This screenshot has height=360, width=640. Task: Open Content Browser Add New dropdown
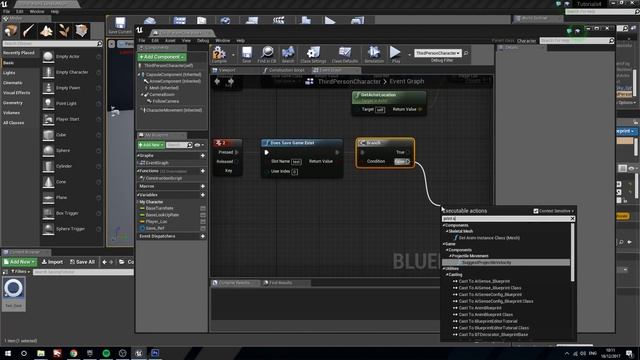pyautogui.click(x=19, y=262)
